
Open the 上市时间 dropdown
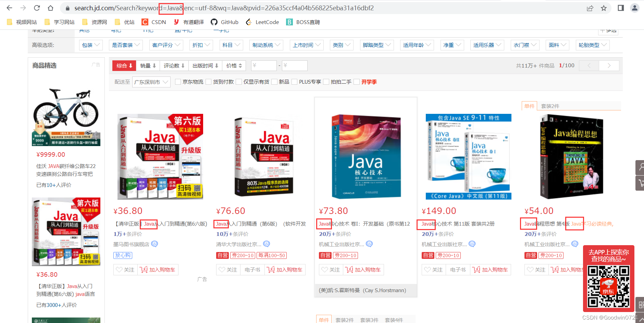[307, 45]
